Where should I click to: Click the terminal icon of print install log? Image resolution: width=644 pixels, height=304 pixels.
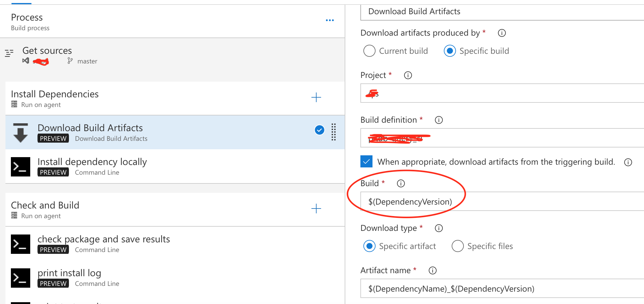click(x=20, y=278)
